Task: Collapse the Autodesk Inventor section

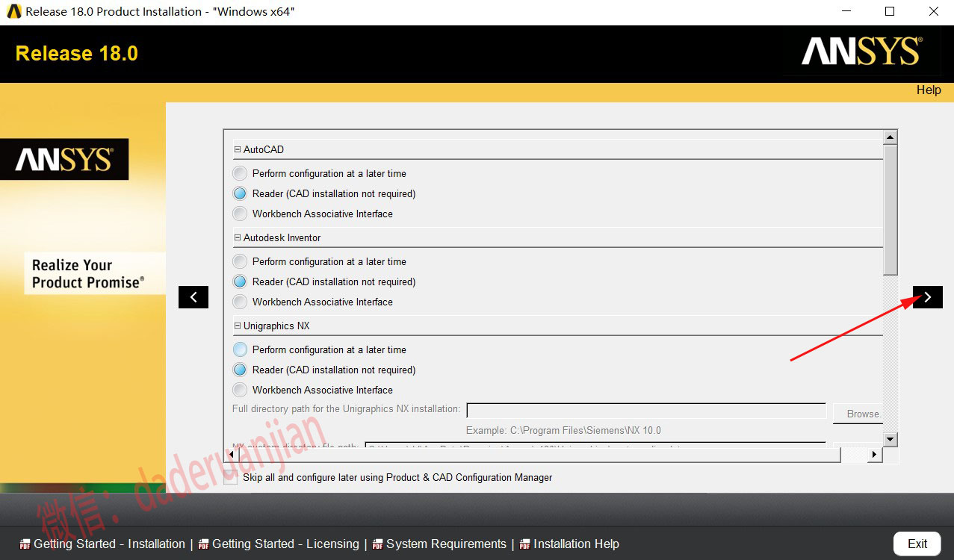Action: [x=238, y=237]
